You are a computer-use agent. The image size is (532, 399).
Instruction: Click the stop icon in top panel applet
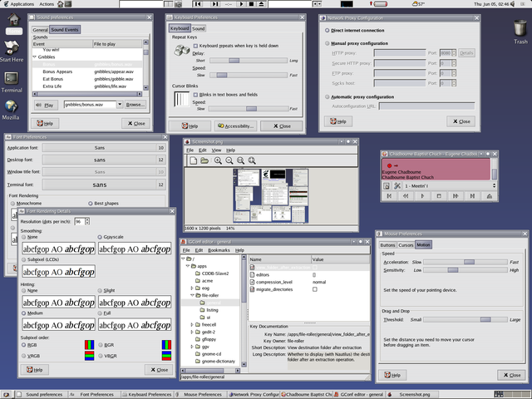coord(251,4)
